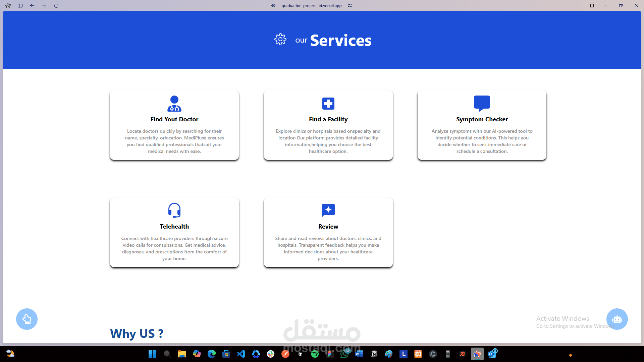Open Postman from the taskbar

click(x=285, y=354)
